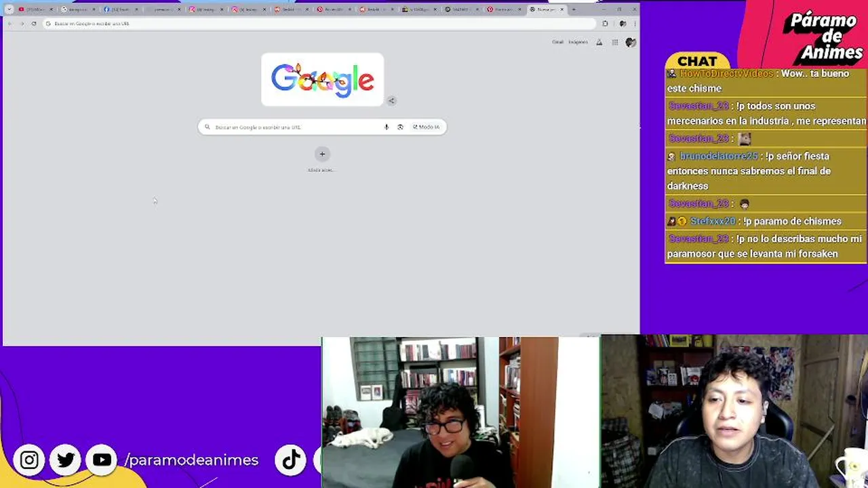Click the Google search box
This screenshot has width=868, height=488.
(x=322, y=127)
